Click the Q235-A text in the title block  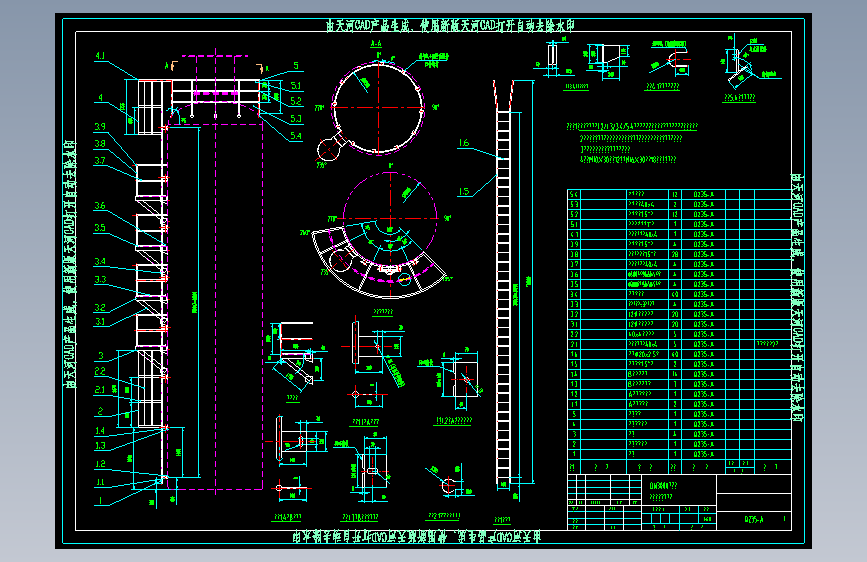tap(754, 519)
